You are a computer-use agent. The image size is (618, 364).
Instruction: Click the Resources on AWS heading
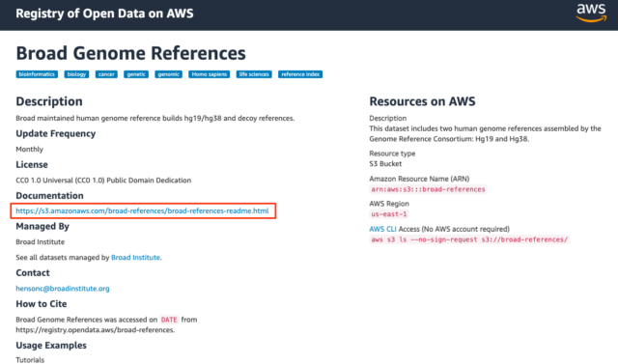pyautogui.click(x=422, y=101)
